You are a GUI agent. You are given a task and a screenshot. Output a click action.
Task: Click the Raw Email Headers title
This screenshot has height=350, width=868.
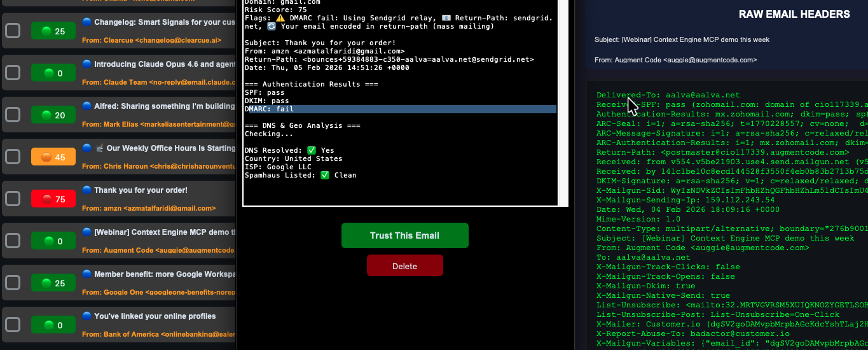[794, 14]
